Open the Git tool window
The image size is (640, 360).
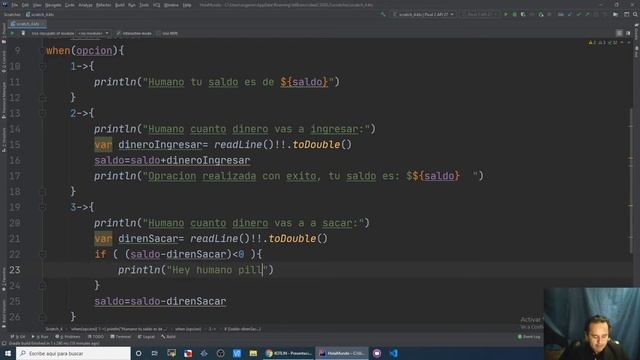[x=18, y=337]
